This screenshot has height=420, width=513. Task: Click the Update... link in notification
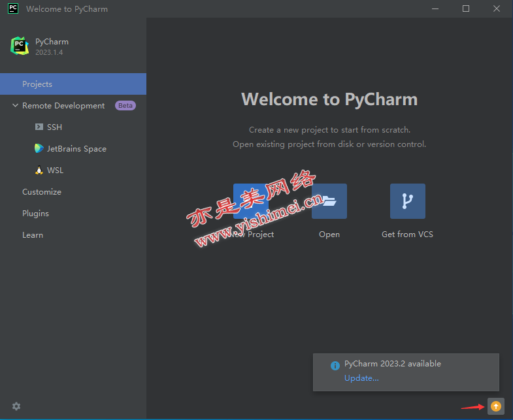point(361,378)
